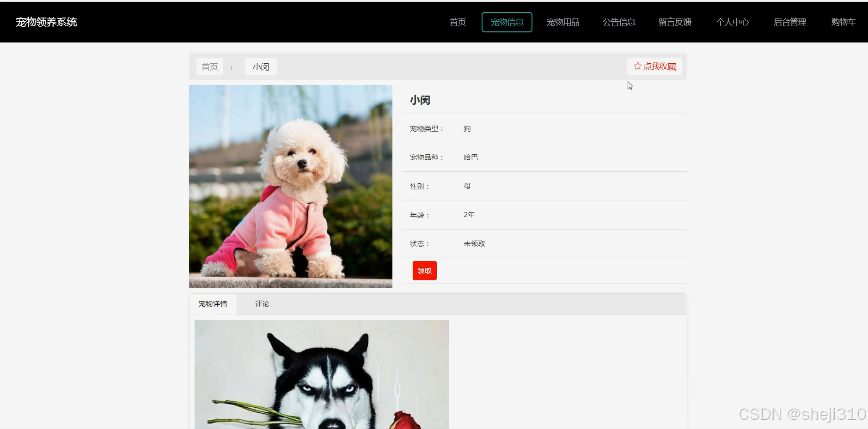Click the 宠物领养系统 site title
The image size is (868, 429).
[46, 22]
